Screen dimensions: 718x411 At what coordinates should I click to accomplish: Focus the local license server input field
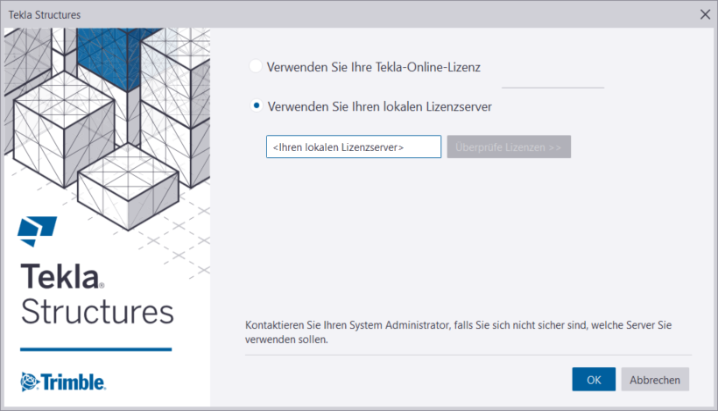tap(354, 147)
